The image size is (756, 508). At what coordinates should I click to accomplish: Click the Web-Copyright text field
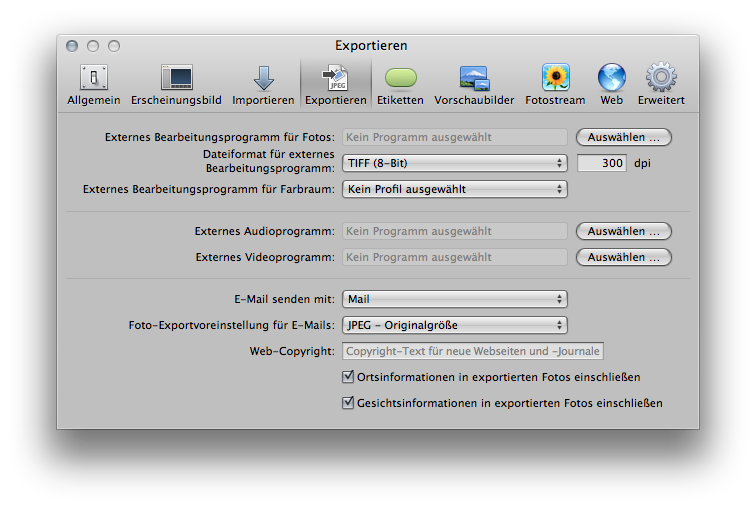coord(473,351)
